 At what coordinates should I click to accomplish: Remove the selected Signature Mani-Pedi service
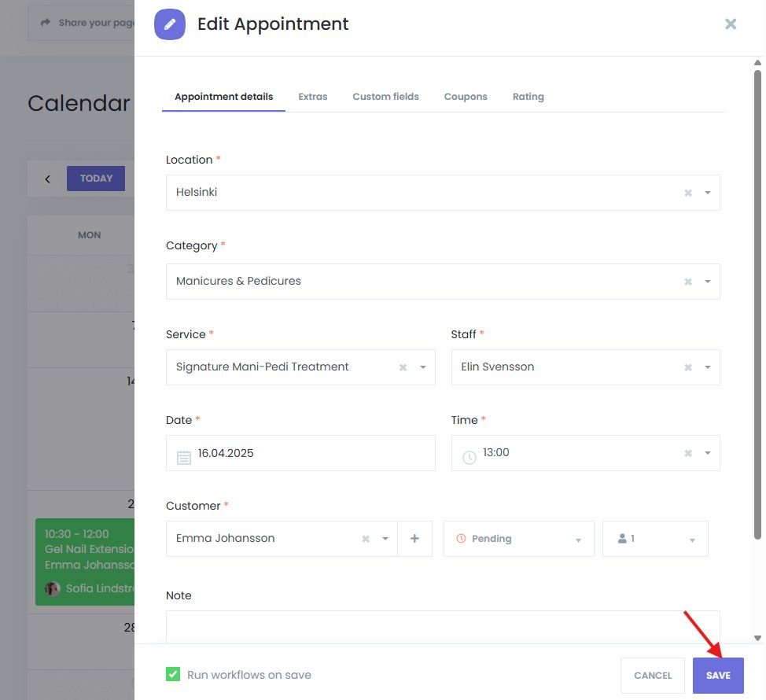(403, 367)
